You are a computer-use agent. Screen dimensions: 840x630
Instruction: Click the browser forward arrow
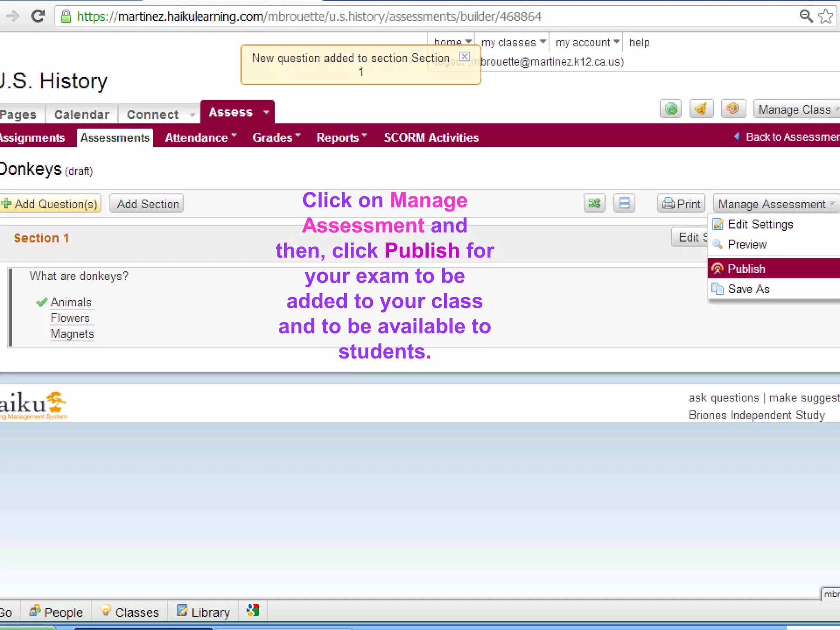click(12, 16)
